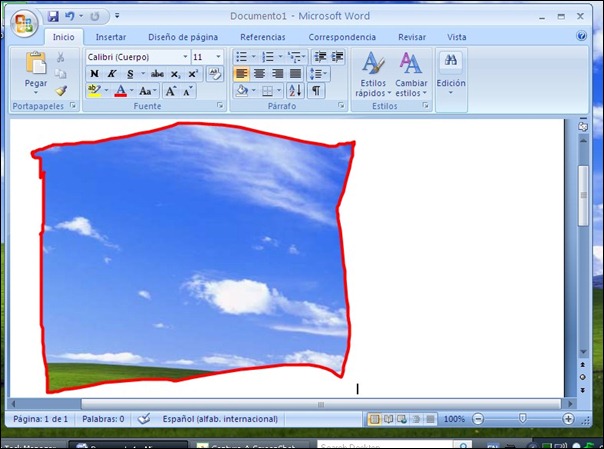Screen dimensions: 604x449
Task: Apply the red font color
Action: 121,91
